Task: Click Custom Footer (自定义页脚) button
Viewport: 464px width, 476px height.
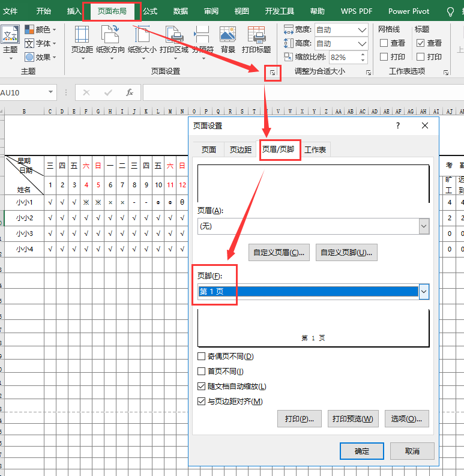Action: (346, 252)
